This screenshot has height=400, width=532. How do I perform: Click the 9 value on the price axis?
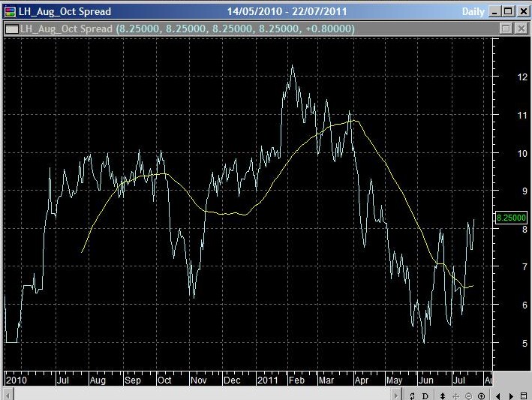pyautogui.click(x=525, y=191)
